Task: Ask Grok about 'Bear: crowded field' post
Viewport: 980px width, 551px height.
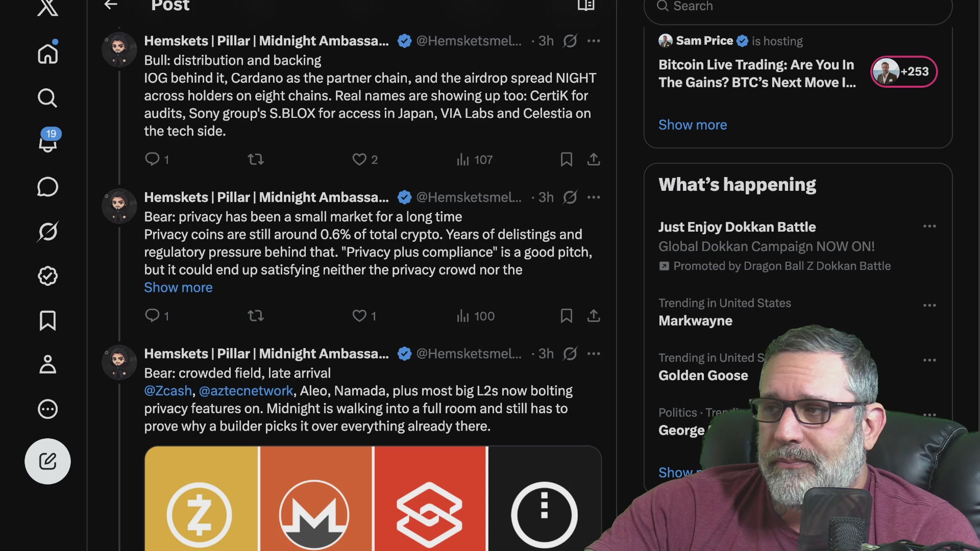Action: tap(570, 354)
